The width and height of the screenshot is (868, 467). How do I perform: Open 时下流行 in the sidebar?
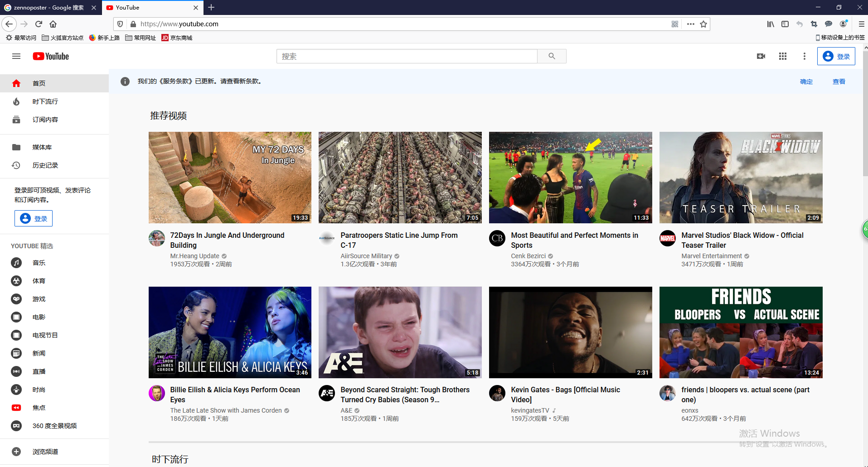coord(54,101)
